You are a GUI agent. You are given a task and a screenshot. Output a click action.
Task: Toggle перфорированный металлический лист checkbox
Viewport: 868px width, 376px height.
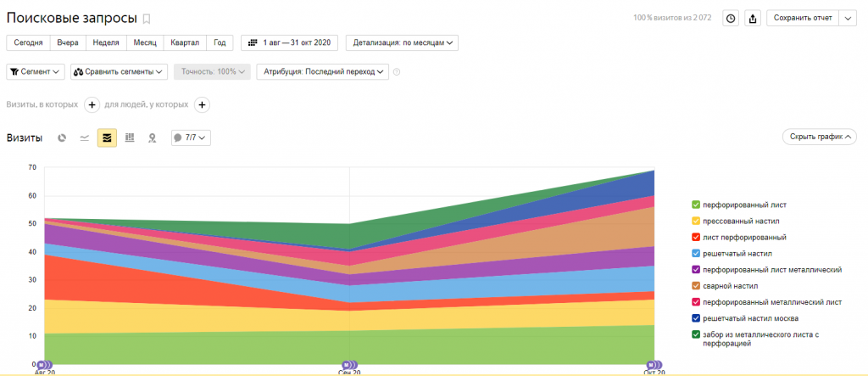coord(695,302)
